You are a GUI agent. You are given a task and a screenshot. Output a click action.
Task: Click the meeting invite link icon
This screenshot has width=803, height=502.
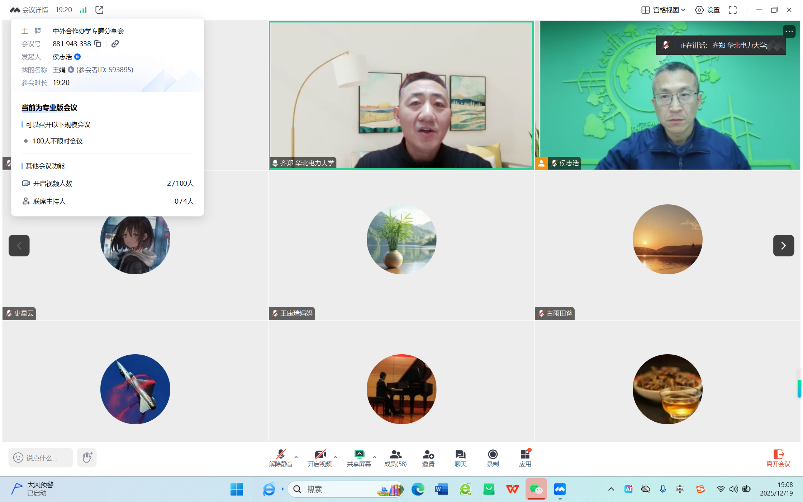tap(115, 44)
